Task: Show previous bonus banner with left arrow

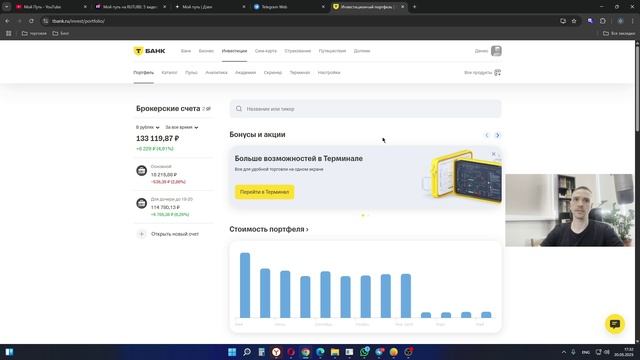Action: tap(487, 135)
